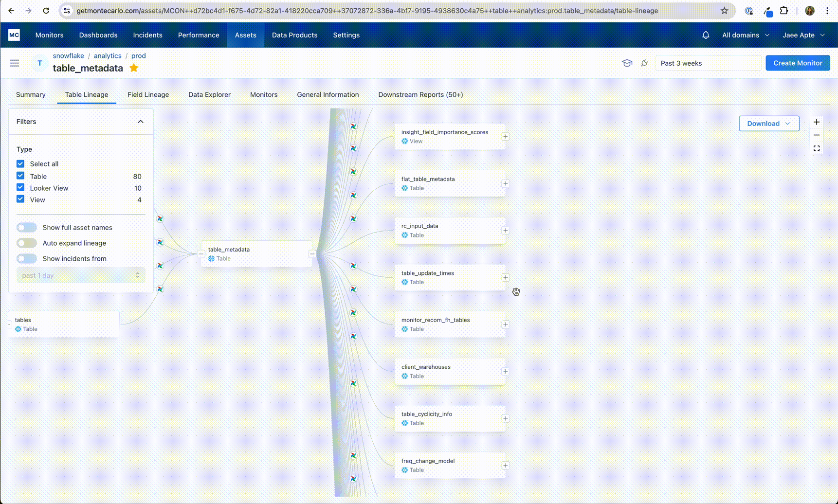This screenshot has width=838, height=504.
Task: Uncheck the View type filter
Action: point(20,199)
